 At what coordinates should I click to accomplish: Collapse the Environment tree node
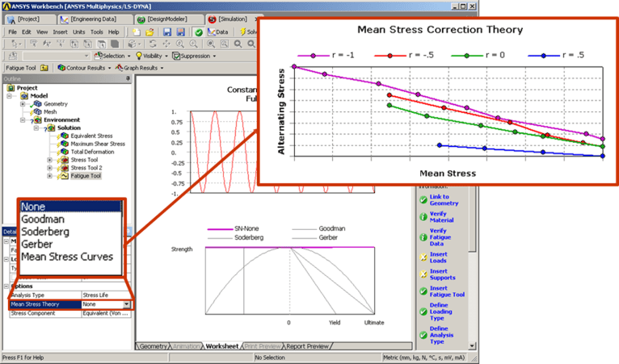23,120
